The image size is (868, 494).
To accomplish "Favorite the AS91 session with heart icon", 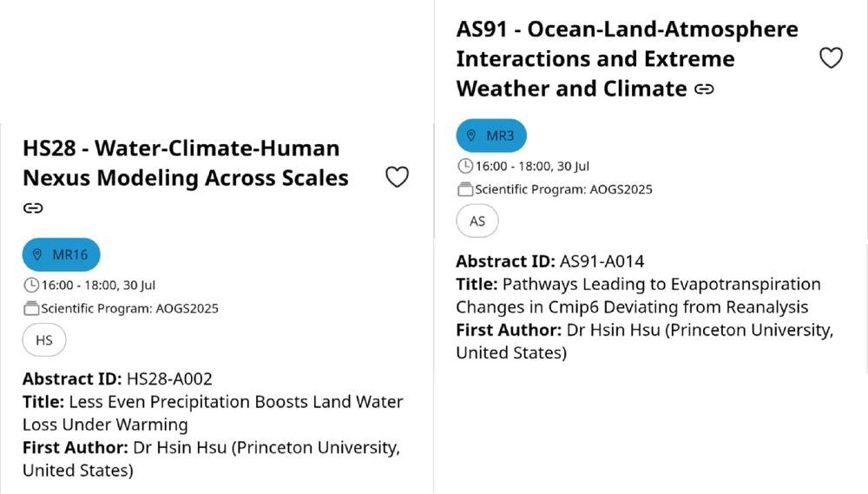I will (x=831, y=58).
